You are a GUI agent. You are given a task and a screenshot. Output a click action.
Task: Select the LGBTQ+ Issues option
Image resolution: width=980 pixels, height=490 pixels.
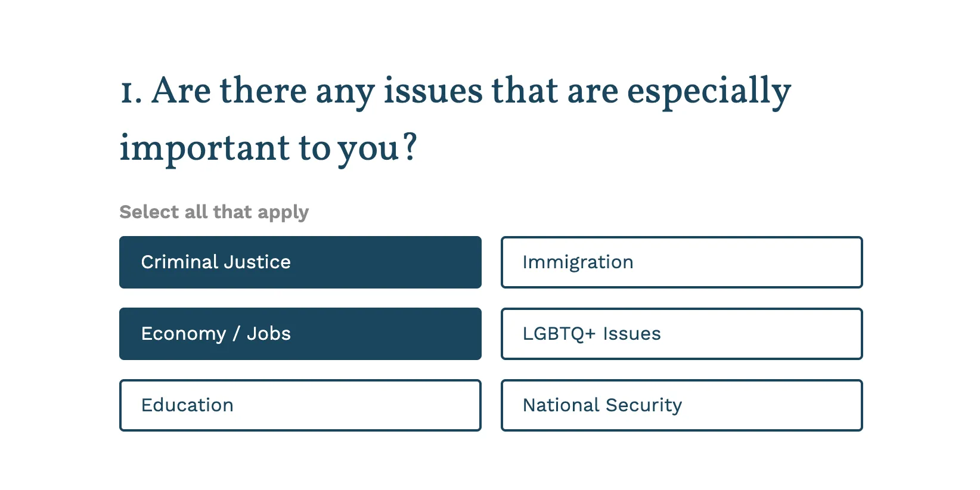[681, 334]
